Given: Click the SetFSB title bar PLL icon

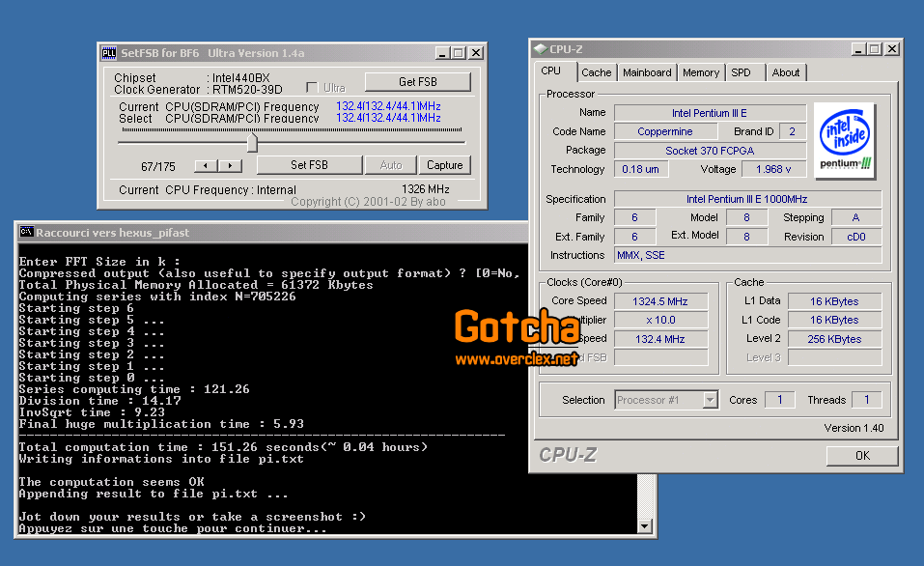Looking at the screenshot, I should (x=109, y=53).
